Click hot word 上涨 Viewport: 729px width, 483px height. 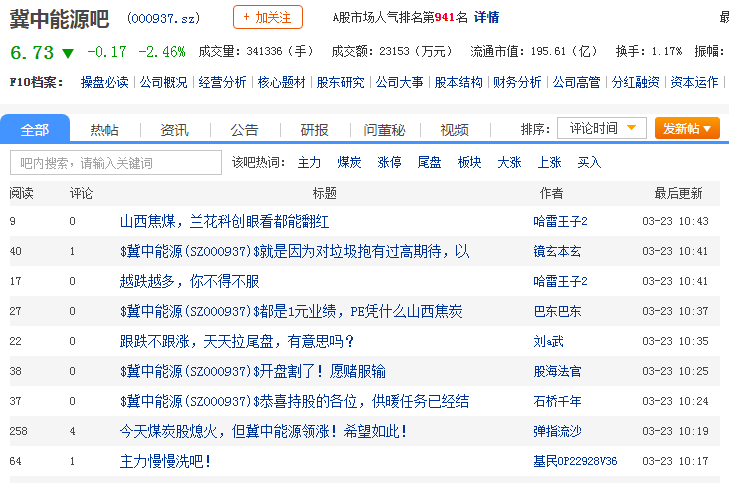click(549, 162)
